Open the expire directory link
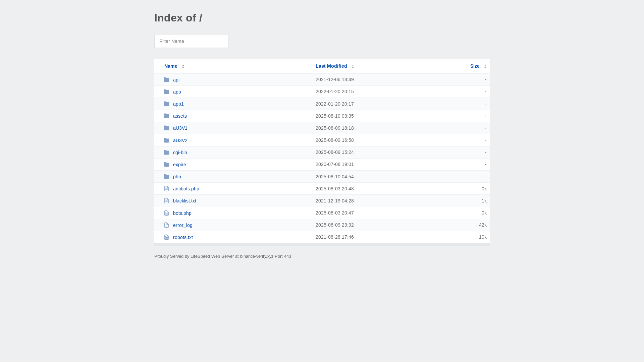644x362 pixels. pyautogui.click(x=179, y=165)
